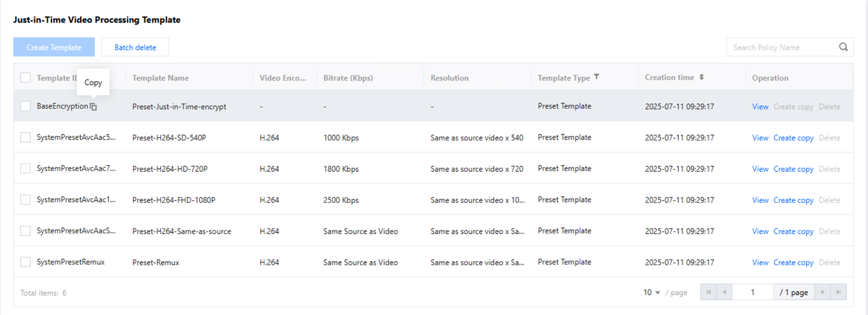Image resolution: width=868 pixels, height=315 pixels.
Task: Click the copy icon next to BaseEncryption
Action: (93, 106)
